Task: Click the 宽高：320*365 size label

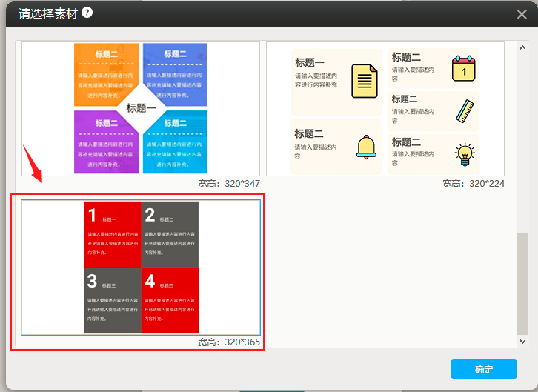Action: (x=229, y=342)
